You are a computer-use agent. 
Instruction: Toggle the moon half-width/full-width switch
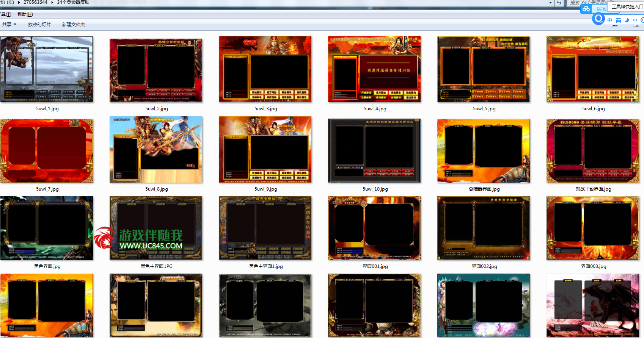pyautogui.click(x=627, y=20)
